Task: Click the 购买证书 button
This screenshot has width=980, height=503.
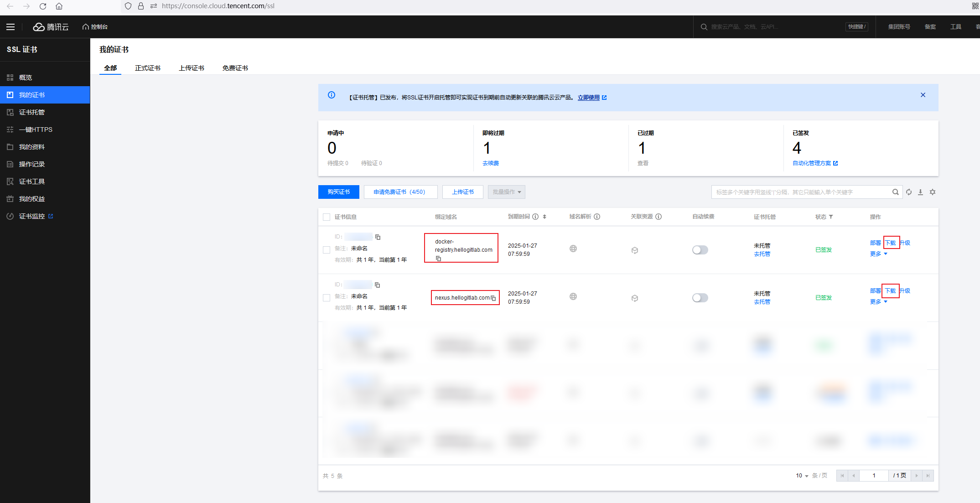Action: [339, 192]
